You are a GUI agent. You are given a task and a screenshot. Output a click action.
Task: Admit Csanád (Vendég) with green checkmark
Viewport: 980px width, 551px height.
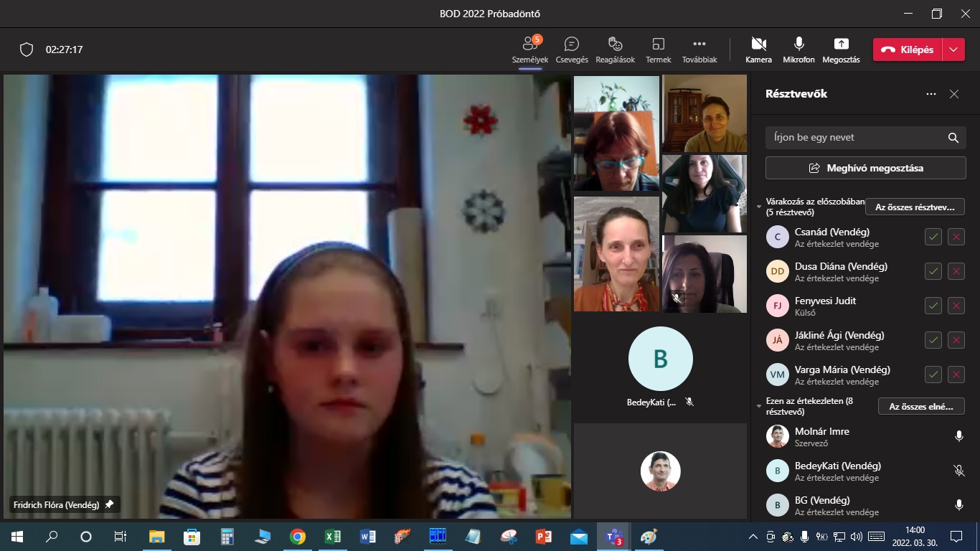(933, 237)
